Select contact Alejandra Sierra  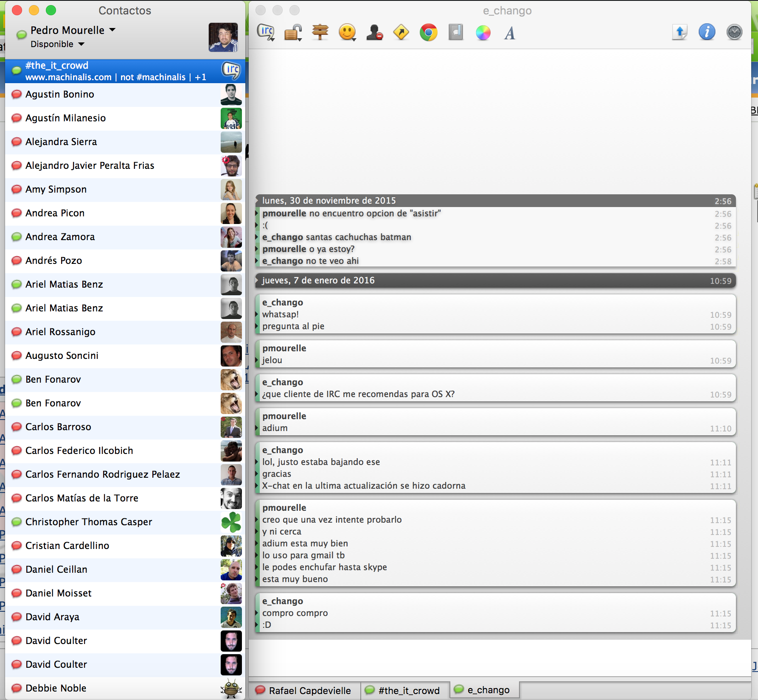point(125,142)
